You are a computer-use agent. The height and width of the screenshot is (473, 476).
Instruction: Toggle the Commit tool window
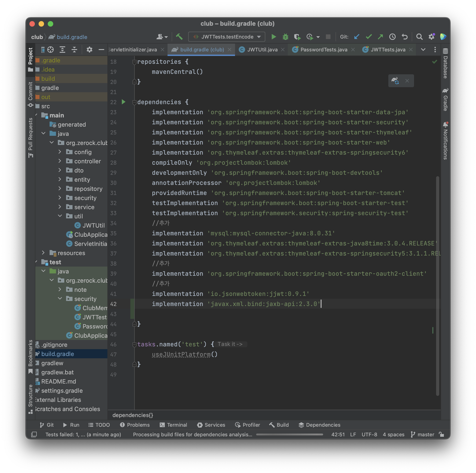pos(30,95)
